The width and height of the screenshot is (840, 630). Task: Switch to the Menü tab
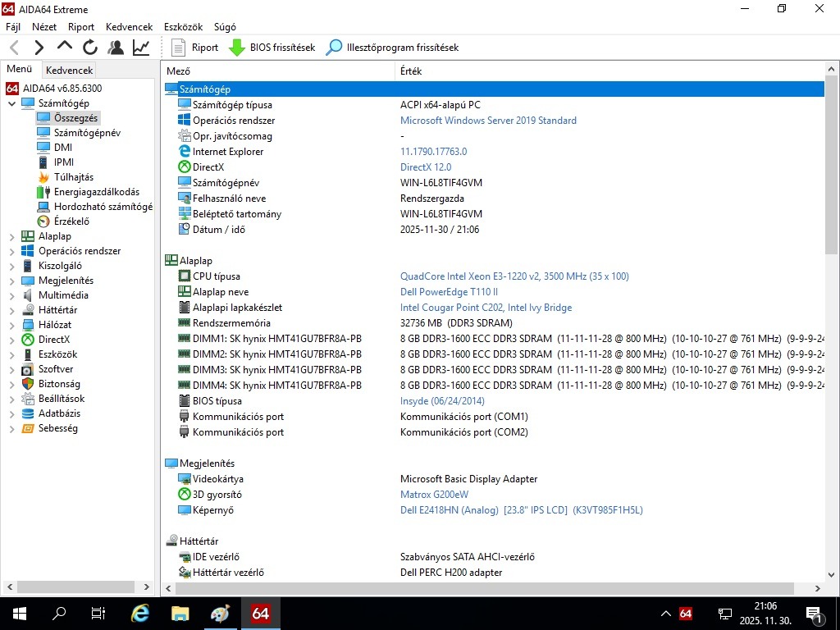[x=20, y=69]
